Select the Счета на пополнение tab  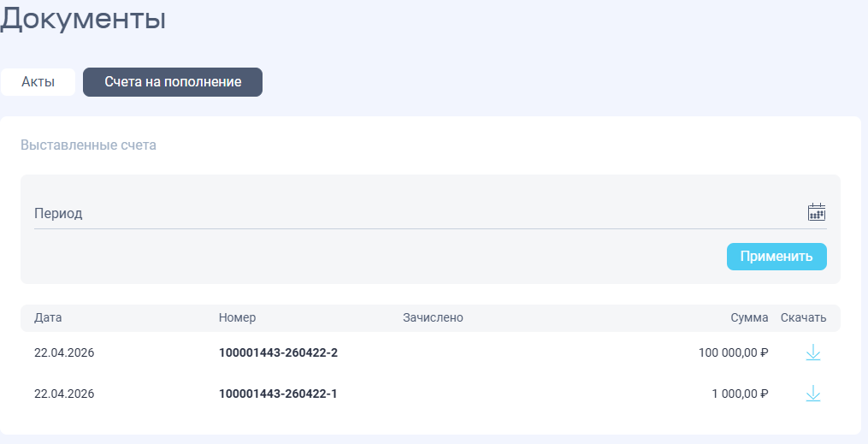173,82
